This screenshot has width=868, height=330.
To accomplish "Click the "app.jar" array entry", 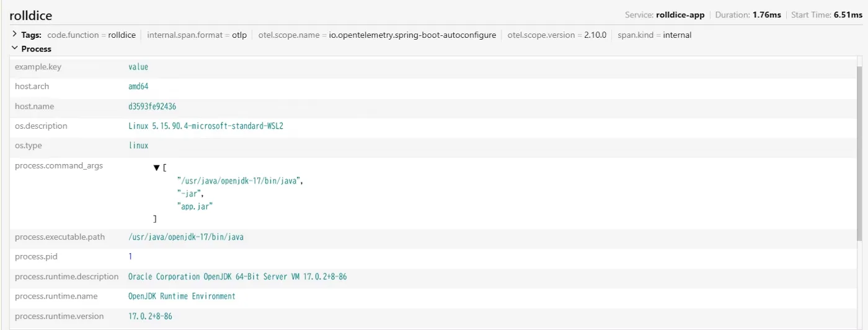I will point(195,207).
